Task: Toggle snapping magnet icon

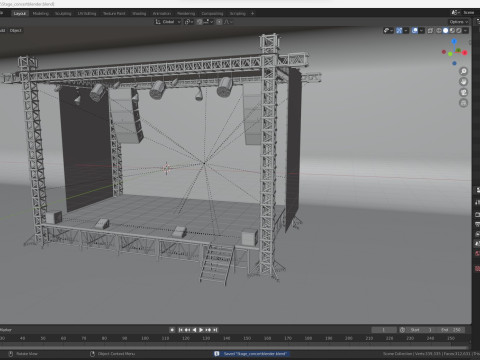Action: click(x=199, y=22)
